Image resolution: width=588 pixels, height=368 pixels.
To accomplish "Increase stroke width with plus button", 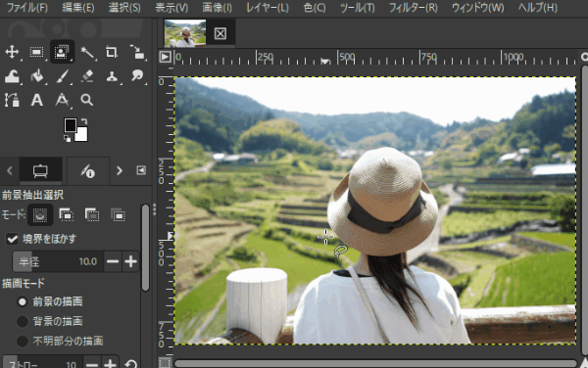I will [110, 364].
